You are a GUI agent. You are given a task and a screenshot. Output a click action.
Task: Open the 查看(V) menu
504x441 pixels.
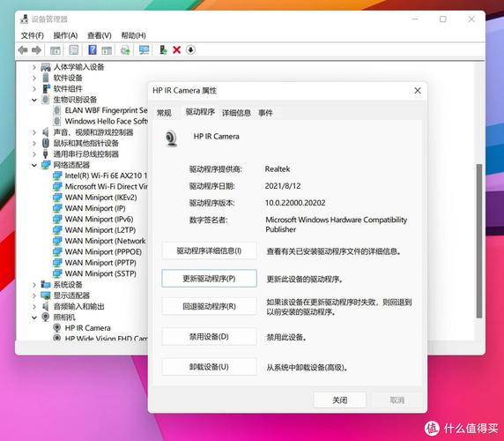[x=100, y=35]
